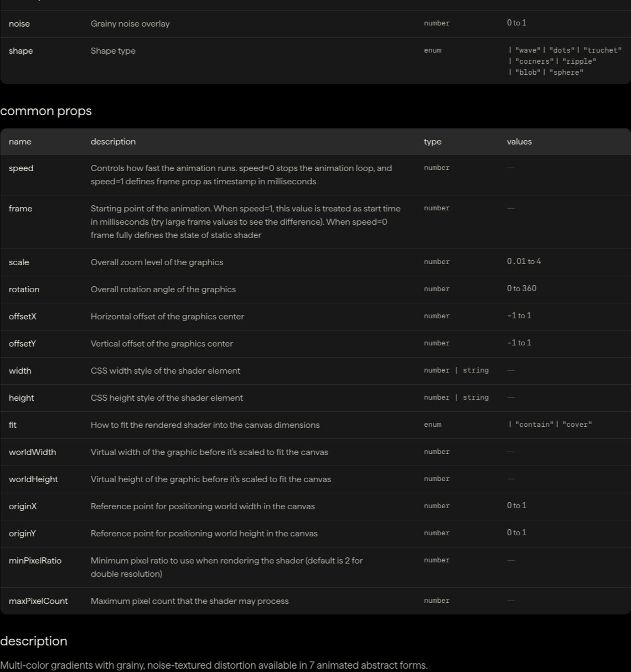Click the 'shape' prop name
The width and height of the screenshot is (631, 672).
click(20, 51)
